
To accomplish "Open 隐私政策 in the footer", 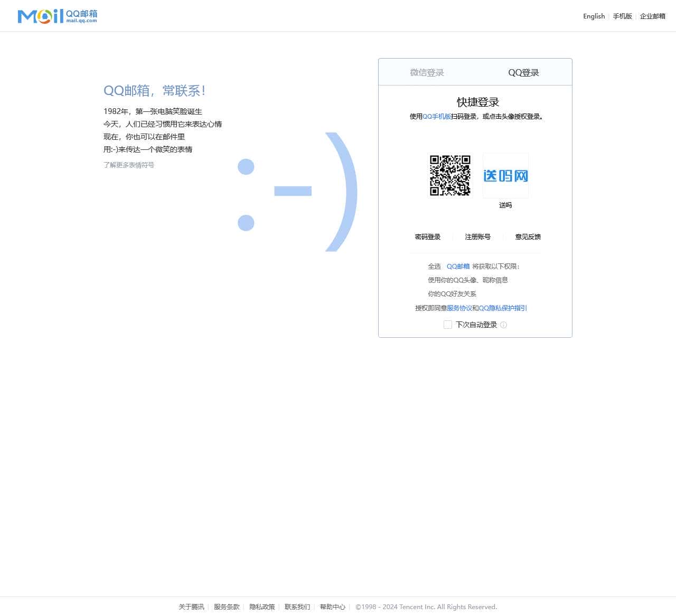I will (262, 606).
